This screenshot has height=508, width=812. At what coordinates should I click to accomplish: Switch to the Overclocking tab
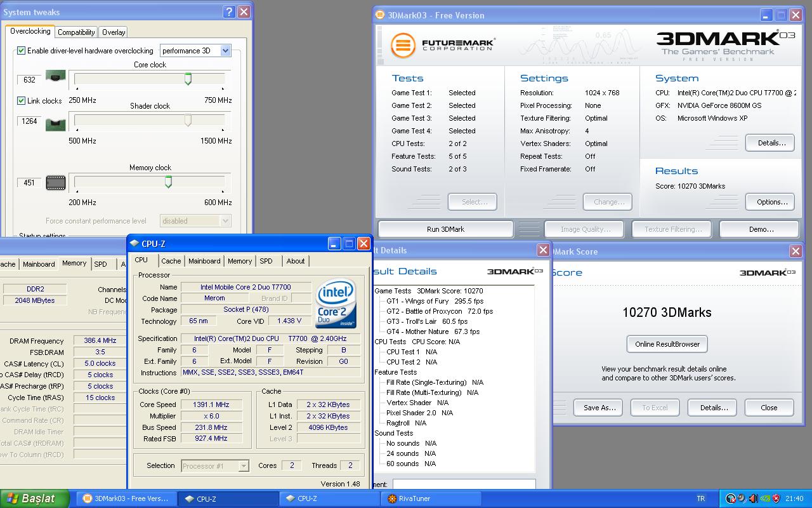click(x=30, y=31)
